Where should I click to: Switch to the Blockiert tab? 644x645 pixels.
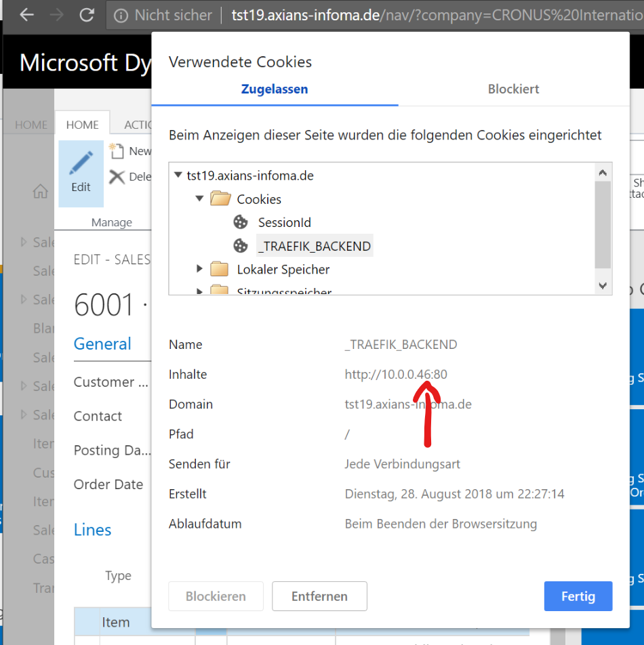point(513,89)
